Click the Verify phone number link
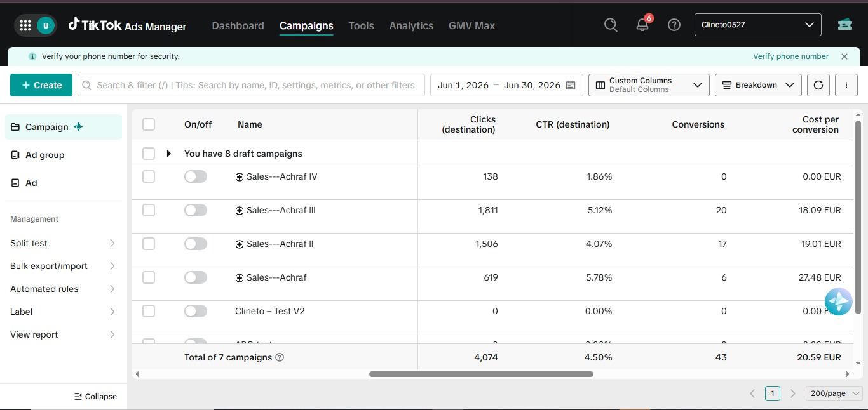868x410 pixels. pyautogui.click(x=790, y=56)
